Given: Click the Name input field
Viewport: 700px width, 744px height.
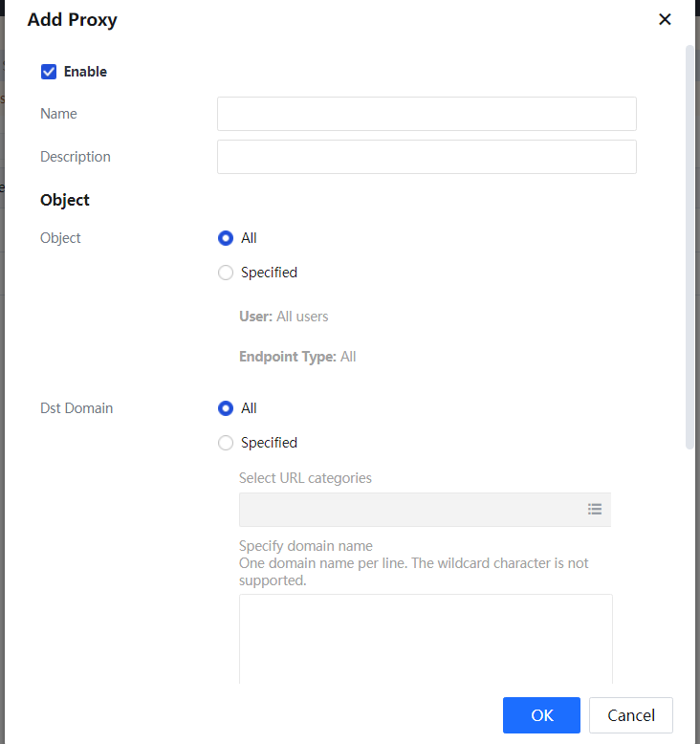Looking at the screenshot, I should tap(427, 114).
